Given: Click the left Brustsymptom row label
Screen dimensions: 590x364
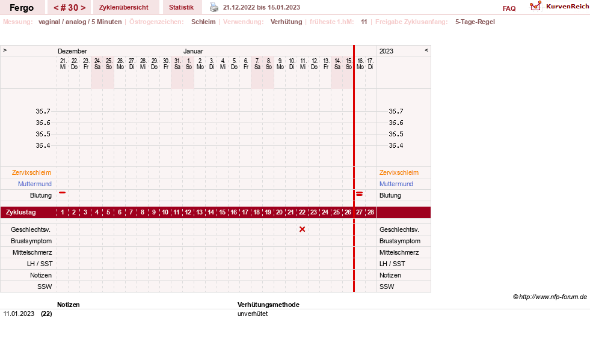Looking at the screenshot, I should (31, 241).
